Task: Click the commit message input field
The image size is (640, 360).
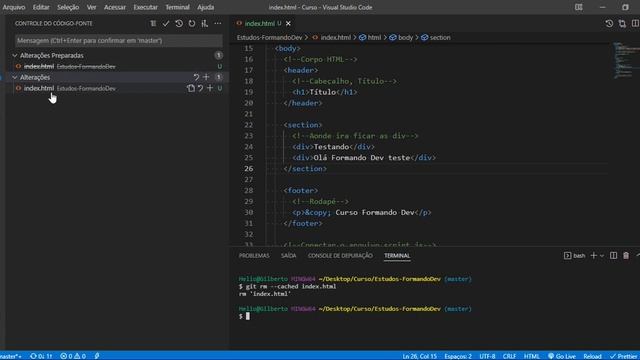Action: [x=119, y=40]
